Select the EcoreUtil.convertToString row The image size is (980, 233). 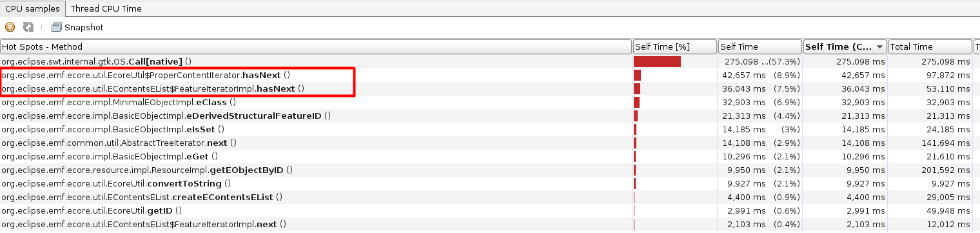tap(490, 183)
